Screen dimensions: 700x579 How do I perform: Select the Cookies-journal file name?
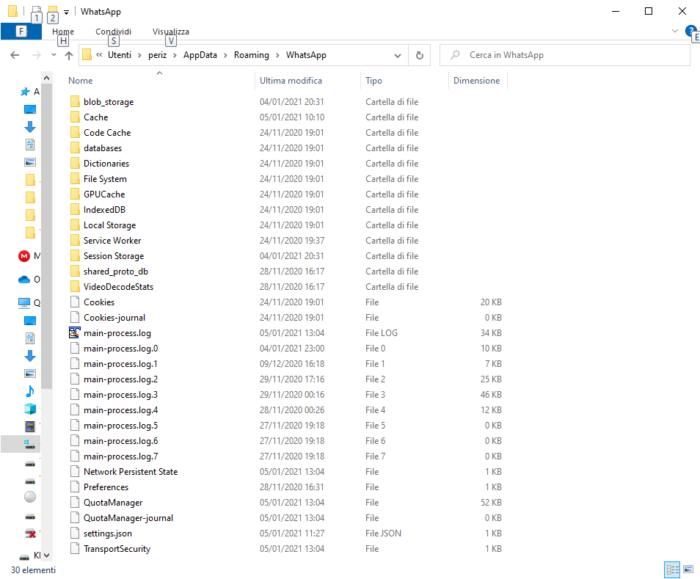tap(114, 317)
